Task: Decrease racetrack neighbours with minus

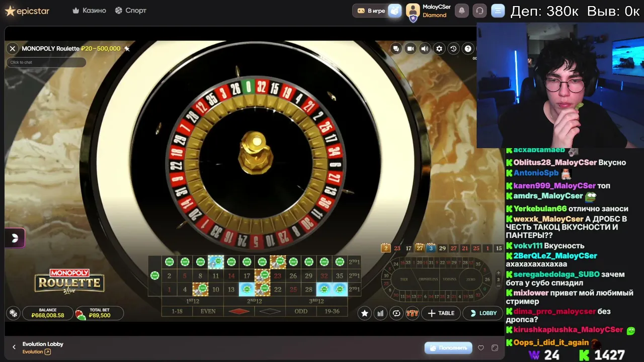Action: [x=498, y=285]
